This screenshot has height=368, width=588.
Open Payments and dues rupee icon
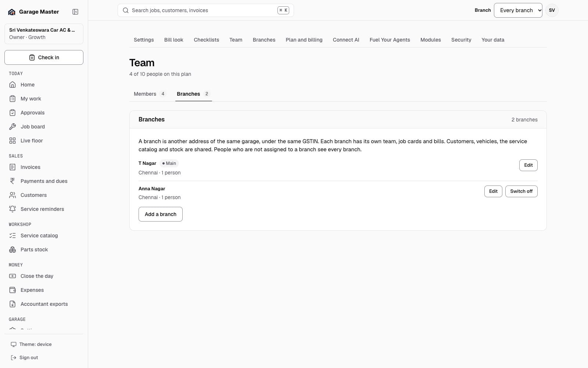pos(12,181)
